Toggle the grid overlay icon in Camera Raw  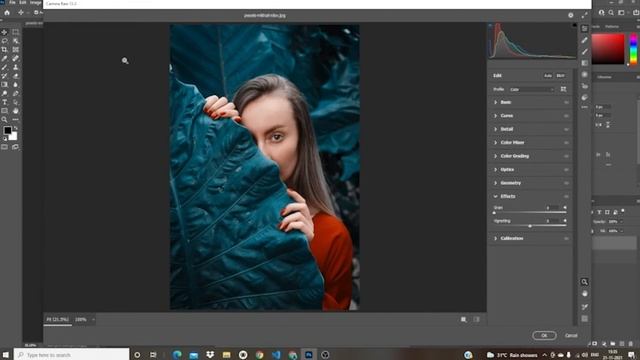coord(584,318)
